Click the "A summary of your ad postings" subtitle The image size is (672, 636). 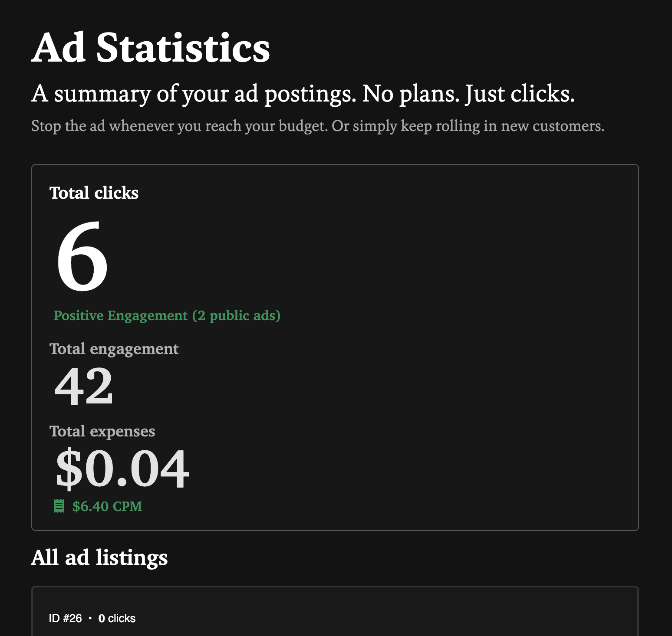click(194, 94)
